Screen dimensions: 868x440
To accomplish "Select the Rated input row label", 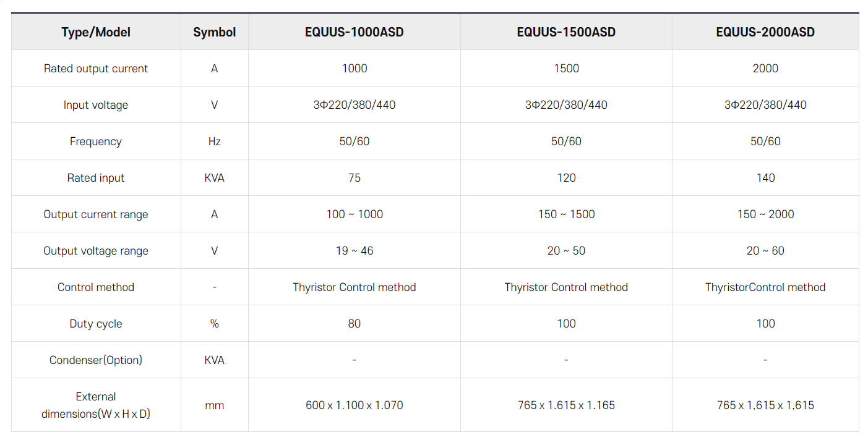I will (x=96, y=178).
